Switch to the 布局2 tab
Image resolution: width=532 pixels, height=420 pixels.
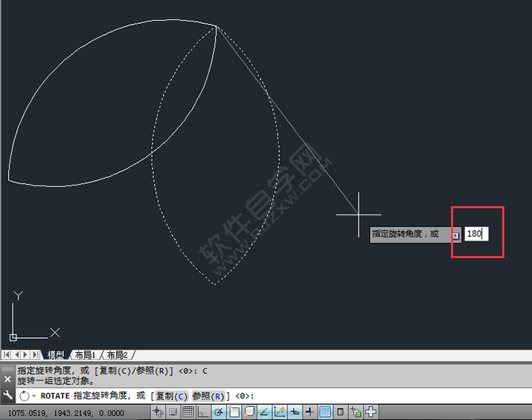(118, 355)
